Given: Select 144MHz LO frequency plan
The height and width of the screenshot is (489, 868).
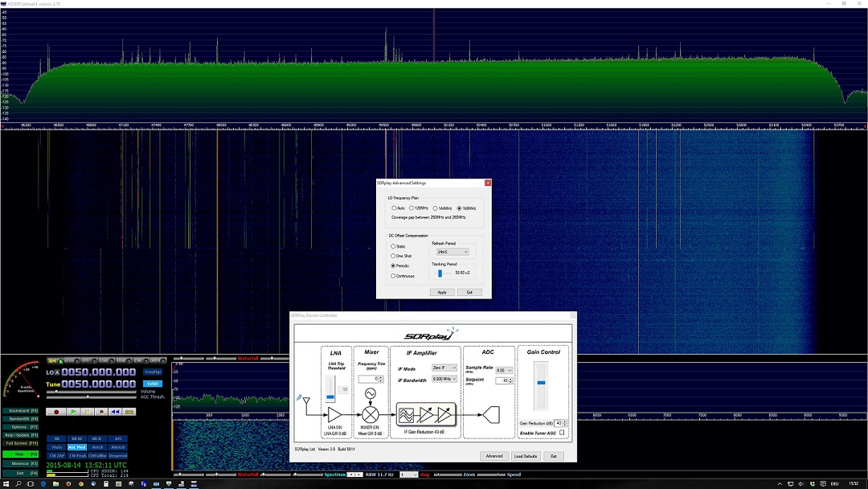Looking at the screenshot, I should click(x=442, y=208).
